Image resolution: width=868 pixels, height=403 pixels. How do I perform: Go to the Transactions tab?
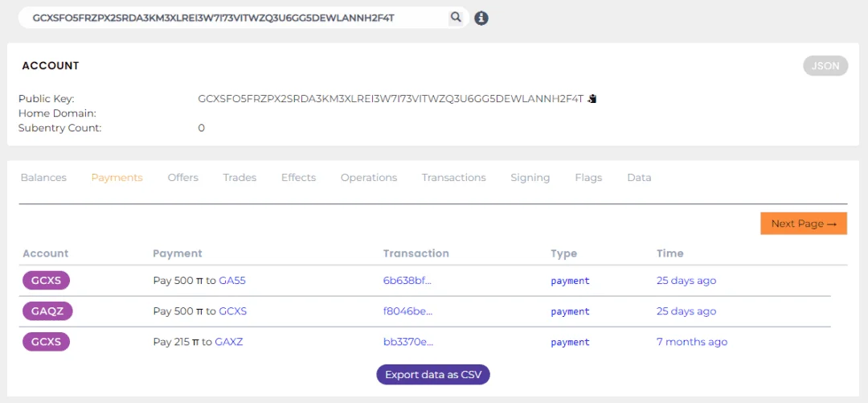(x=454, y=178)
